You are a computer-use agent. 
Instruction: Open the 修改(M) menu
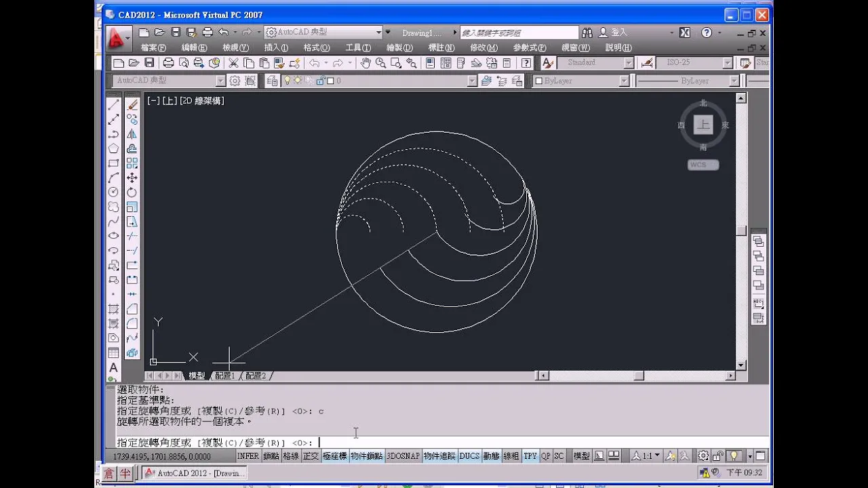tap(484, 48)
